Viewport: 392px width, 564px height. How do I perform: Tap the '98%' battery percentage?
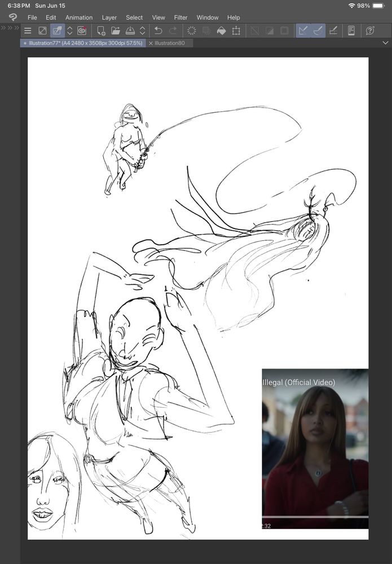tap(363, 6)
